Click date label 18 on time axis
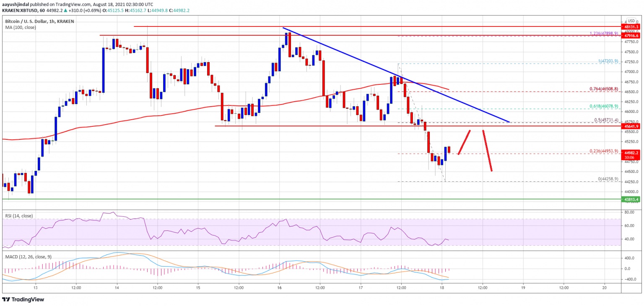This screenshot has width=644, height=306. click(x=442, y=288)
